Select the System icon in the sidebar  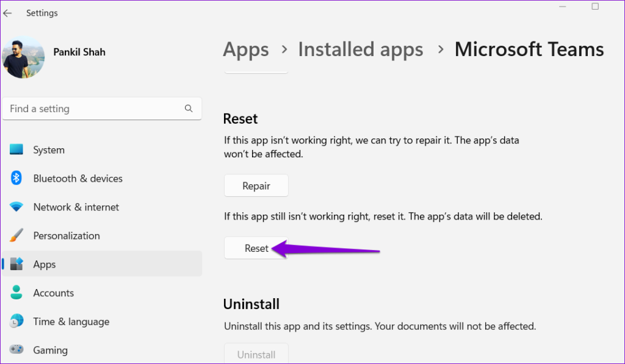point(17,149)
